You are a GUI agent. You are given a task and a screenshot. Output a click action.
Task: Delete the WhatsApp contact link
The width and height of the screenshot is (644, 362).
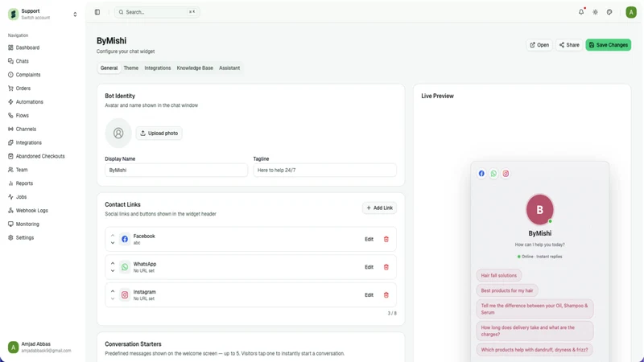coord(386,267)
